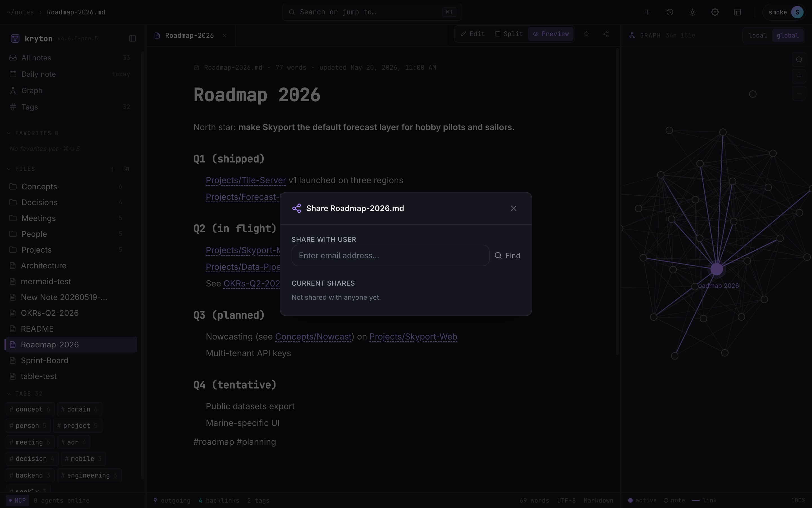Open the mermaid-test note

71,281
